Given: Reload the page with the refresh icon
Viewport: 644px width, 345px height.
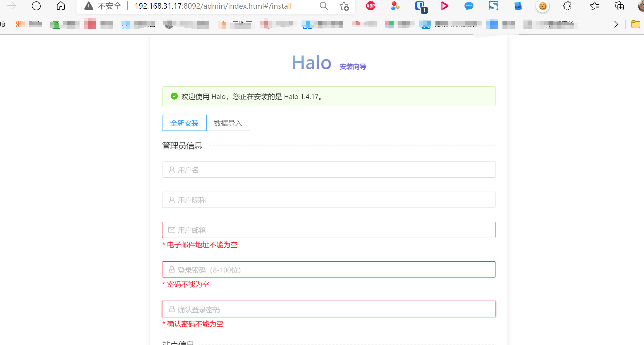Looking at the screenshot, I should coord(36,6).
